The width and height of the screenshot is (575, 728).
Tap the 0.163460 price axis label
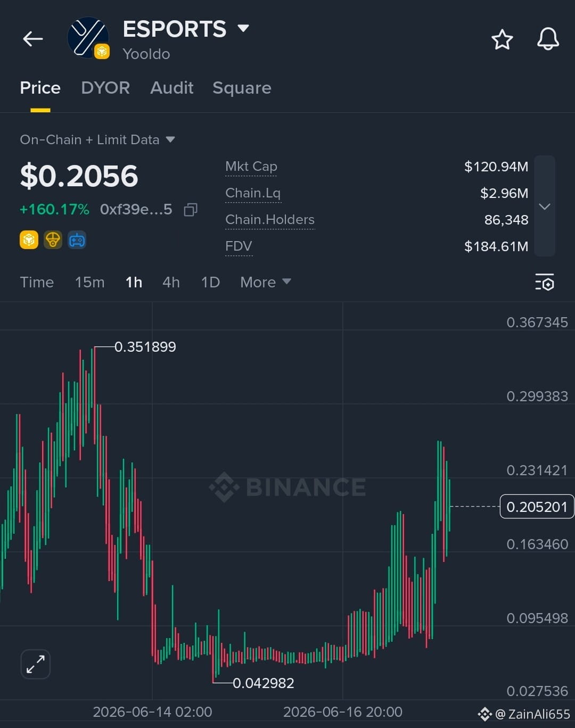537,544
